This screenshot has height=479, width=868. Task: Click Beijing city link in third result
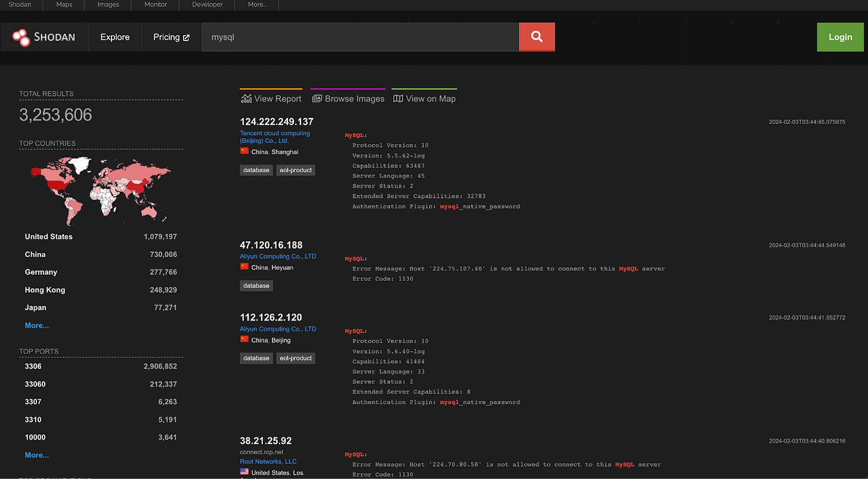[x=281, y=340]
